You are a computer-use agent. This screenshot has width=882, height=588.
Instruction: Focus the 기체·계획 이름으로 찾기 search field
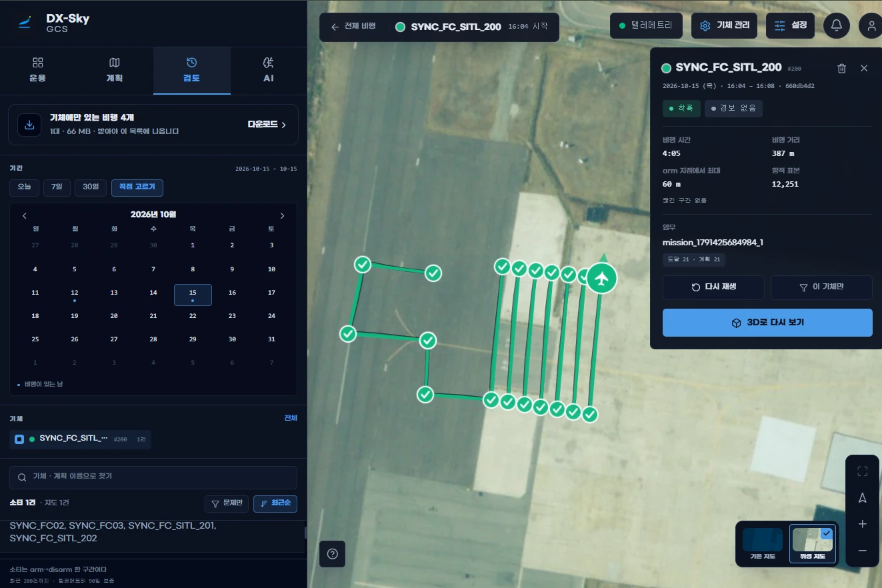[153, 477]
